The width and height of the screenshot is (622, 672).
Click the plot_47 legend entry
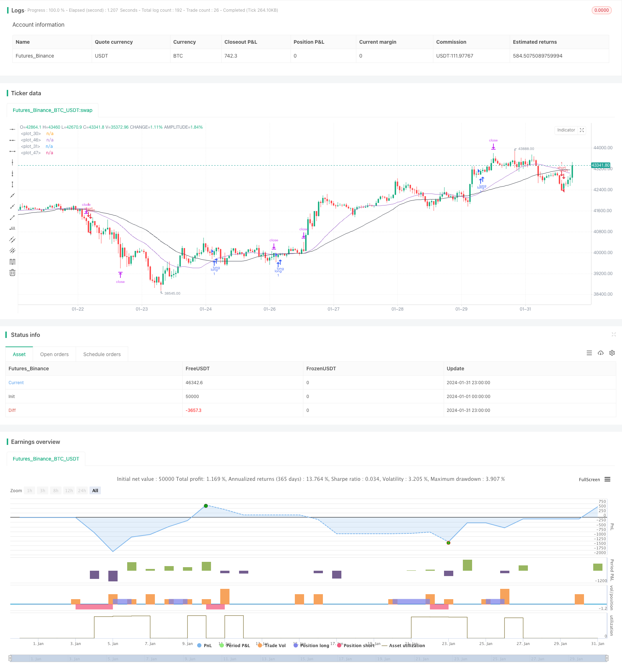(x=37, y=153)
